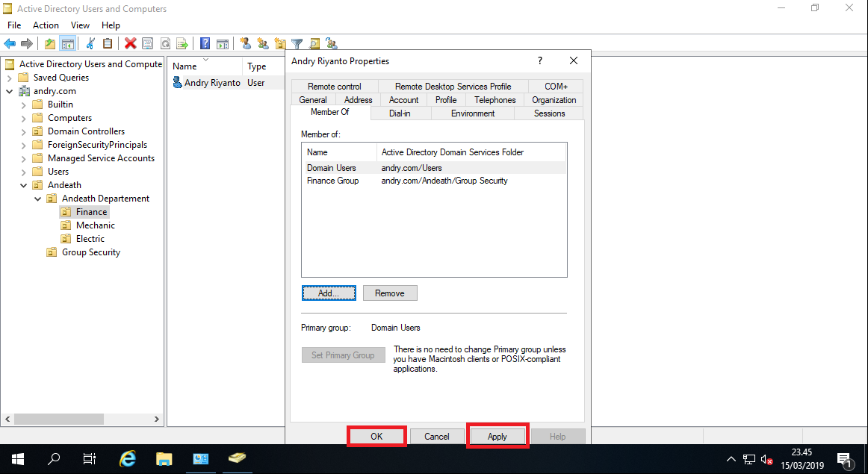Collapse the Andeath Departement node
The image size is (868, 474).
coord(37,199)
